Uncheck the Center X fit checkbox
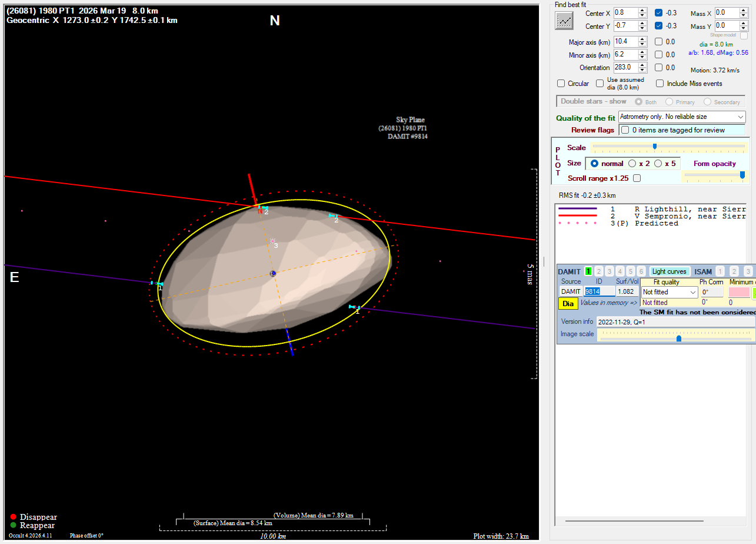756x544 pixels. [659, 13]
